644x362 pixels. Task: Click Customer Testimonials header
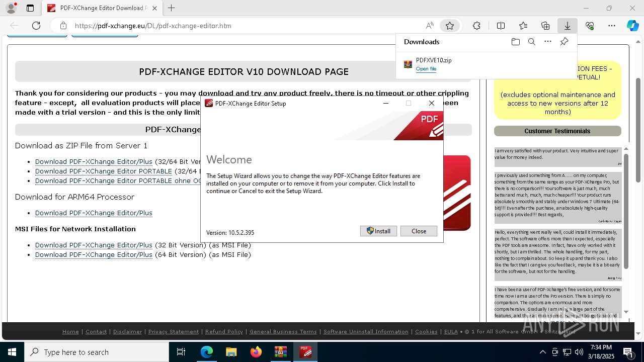point(557,131)
